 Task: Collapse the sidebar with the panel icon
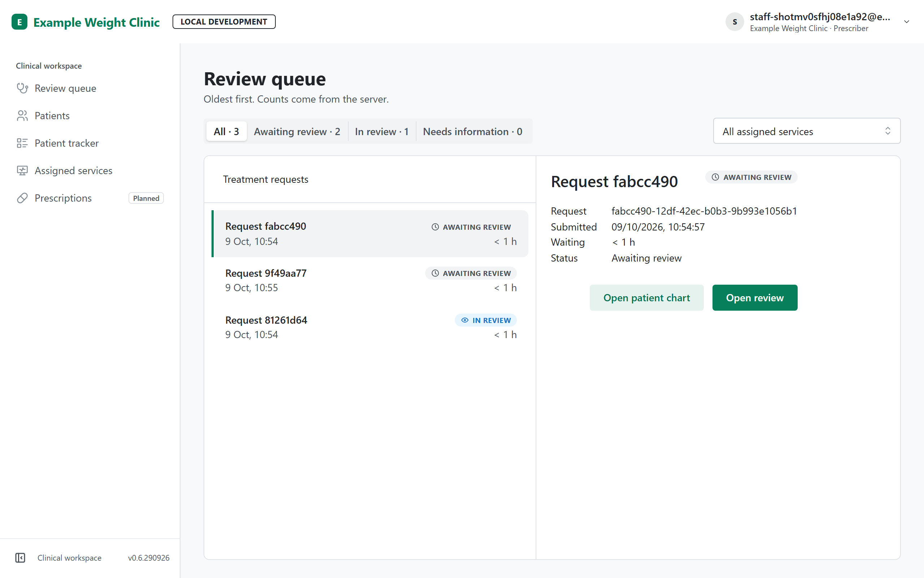coord(20,558)
